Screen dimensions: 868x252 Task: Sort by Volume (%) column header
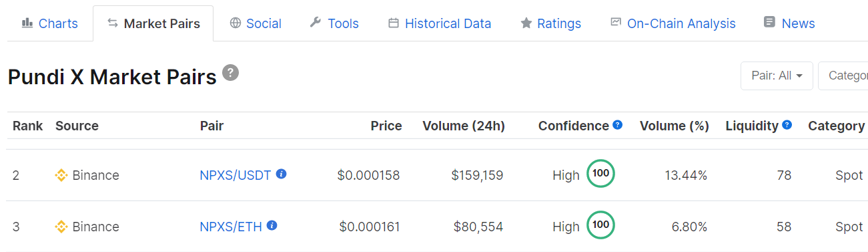(x=674, y=126)
